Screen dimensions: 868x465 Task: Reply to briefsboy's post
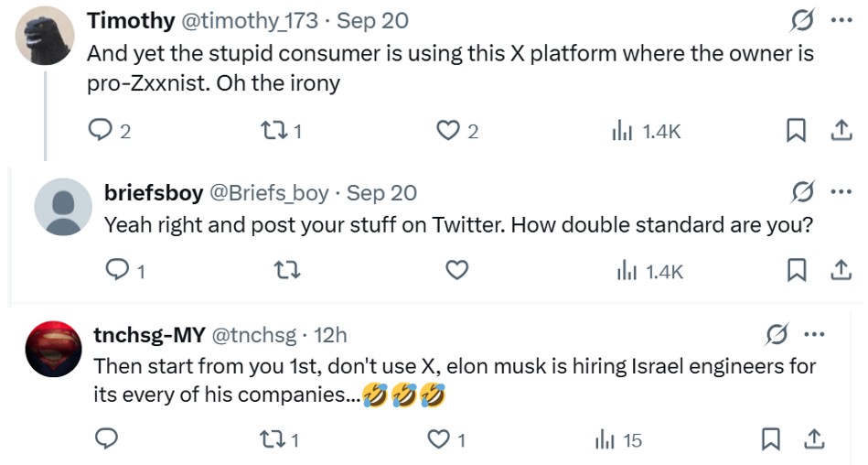[x=117, y=270]
